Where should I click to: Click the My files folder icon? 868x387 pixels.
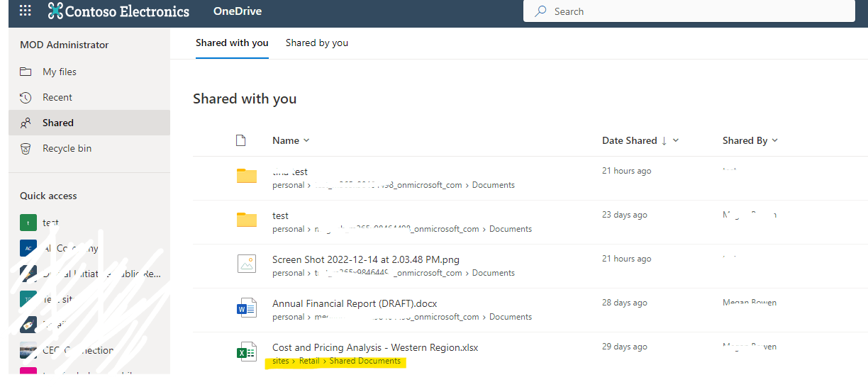point(26,72)
